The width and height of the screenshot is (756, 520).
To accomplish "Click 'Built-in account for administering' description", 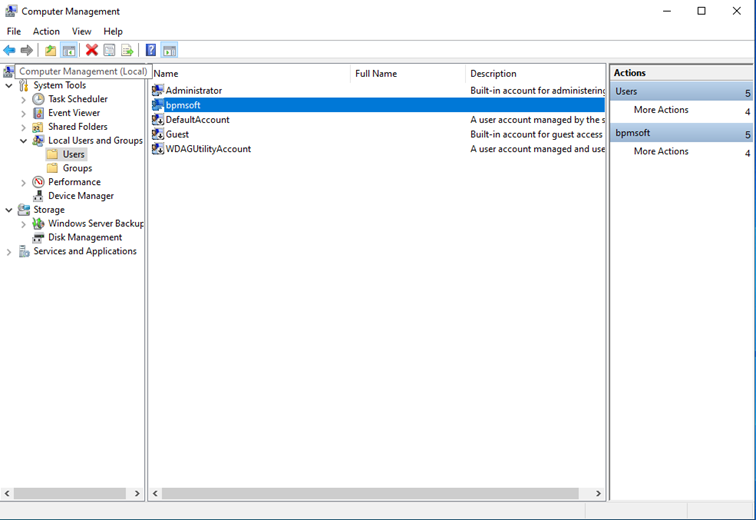I will 538,91.
